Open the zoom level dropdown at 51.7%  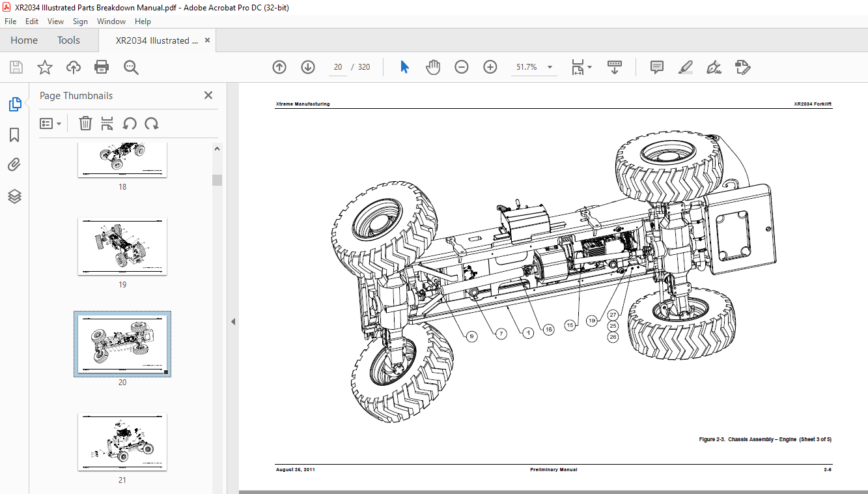coord(534,67)
